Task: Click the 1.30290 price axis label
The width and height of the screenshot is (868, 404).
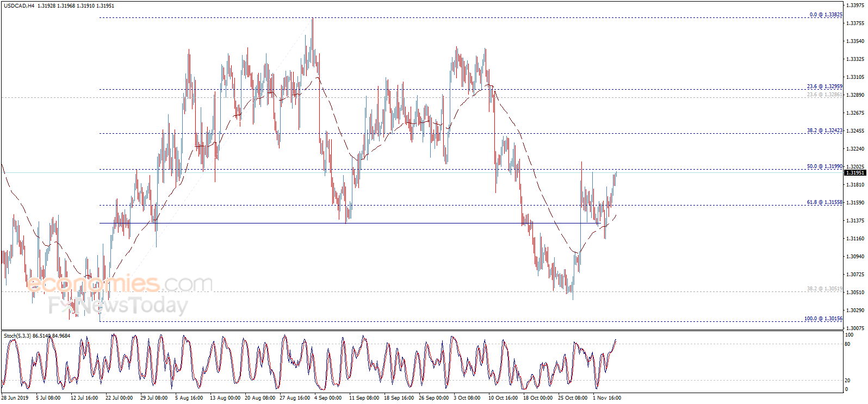Action: (855, 310)
